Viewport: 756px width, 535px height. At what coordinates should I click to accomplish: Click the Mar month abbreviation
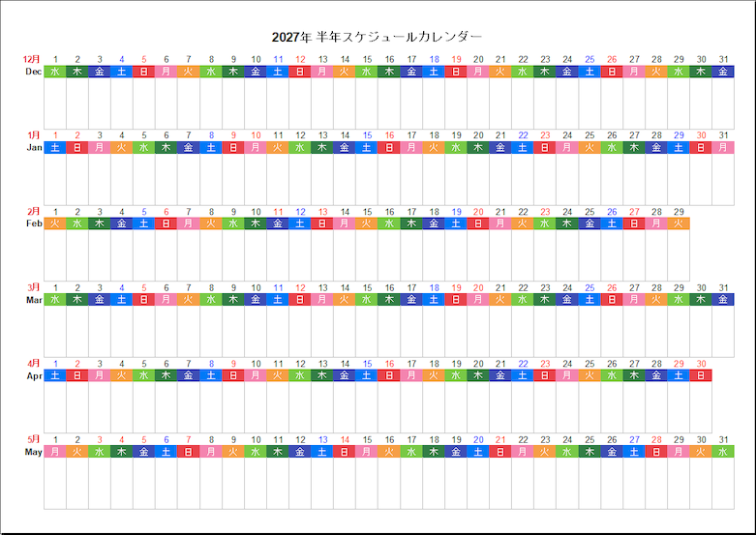(34, 300)
